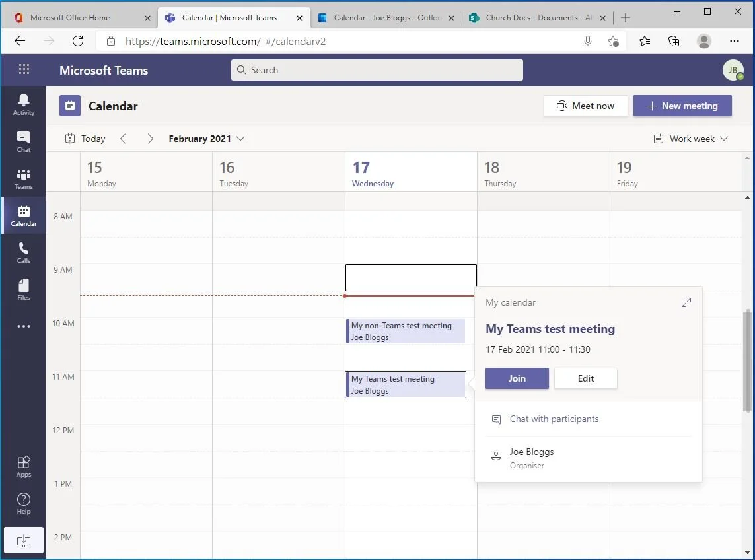
Task: Click the selected 9 AM Wednesday slot
Action: coord(411,277)
